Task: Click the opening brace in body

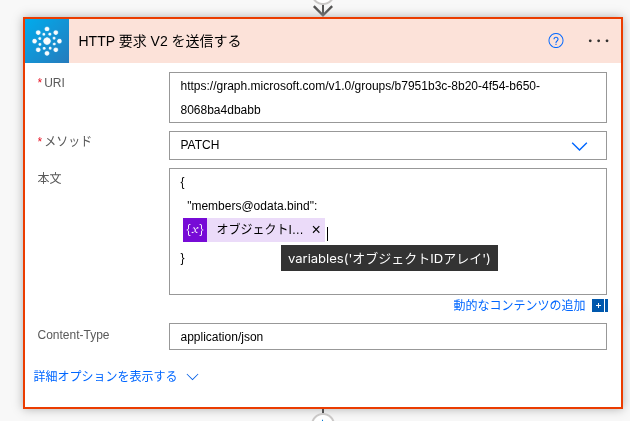Action: [182, 182]
